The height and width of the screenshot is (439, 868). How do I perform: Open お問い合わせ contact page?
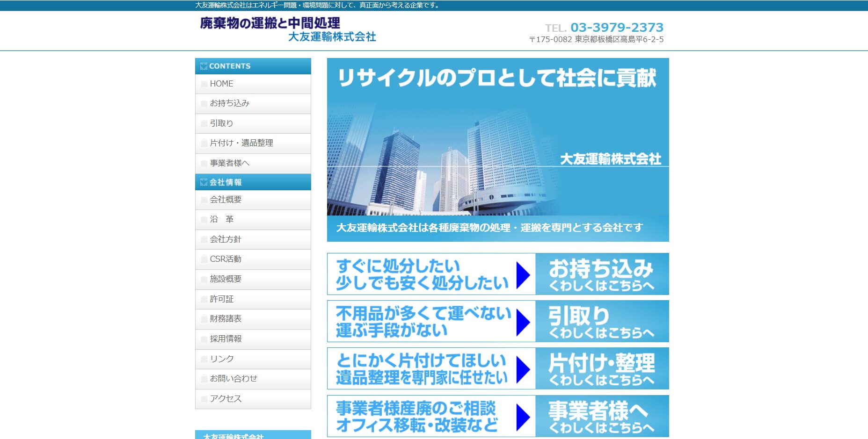coord(233,379)
